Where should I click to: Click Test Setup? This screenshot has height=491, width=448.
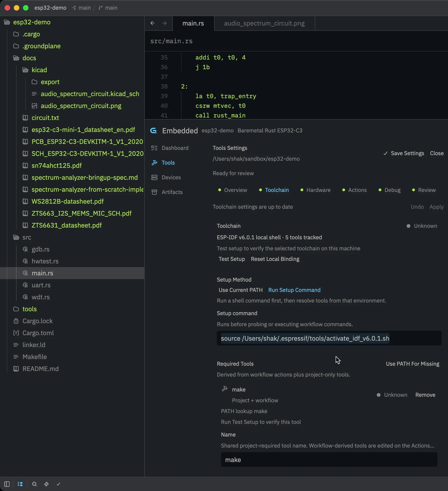point(232,259)
